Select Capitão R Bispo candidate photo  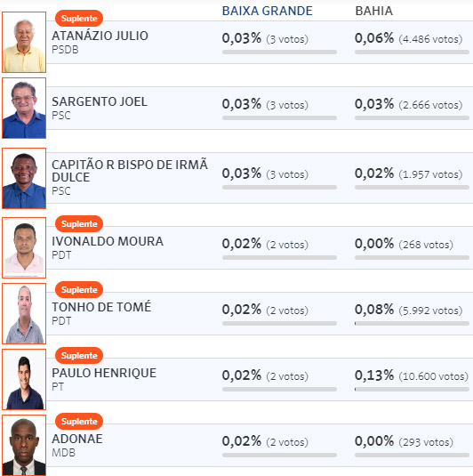tap(24, 178)
